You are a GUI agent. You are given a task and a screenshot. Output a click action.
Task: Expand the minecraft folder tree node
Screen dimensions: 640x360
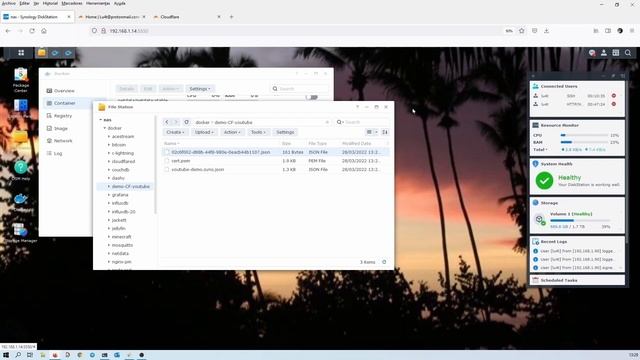[109, 237]
